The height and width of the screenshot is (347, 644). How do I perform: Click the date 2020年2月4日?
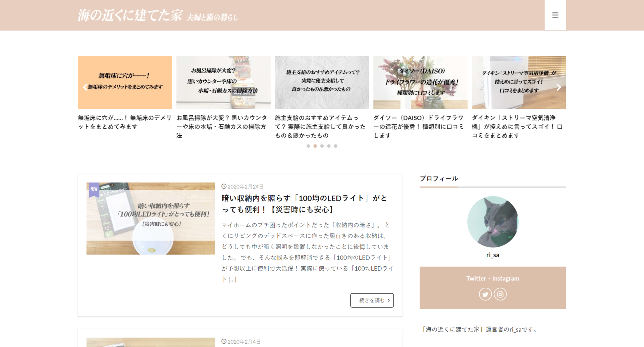244,342
